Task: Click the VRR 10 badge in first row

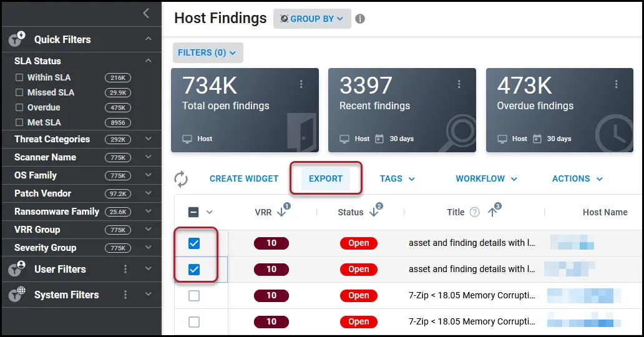Action: click(271, 243)
